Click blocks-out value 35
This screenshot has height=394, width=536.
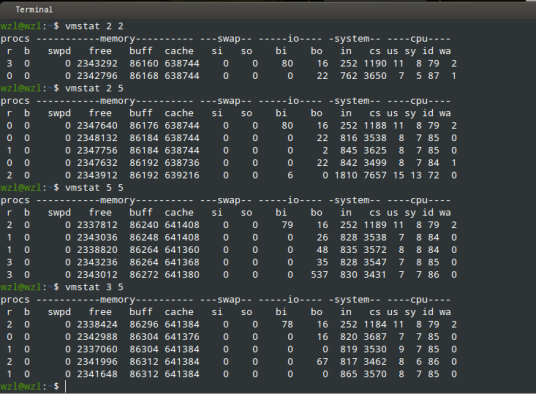pos(322,262)
